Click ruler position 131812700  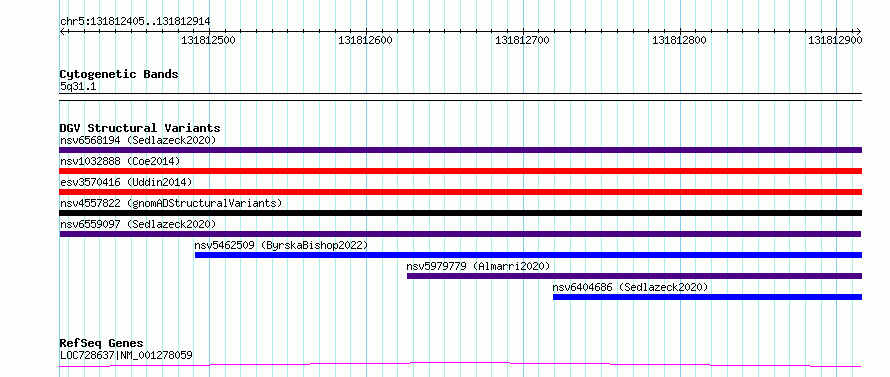[x=522, y=40]
